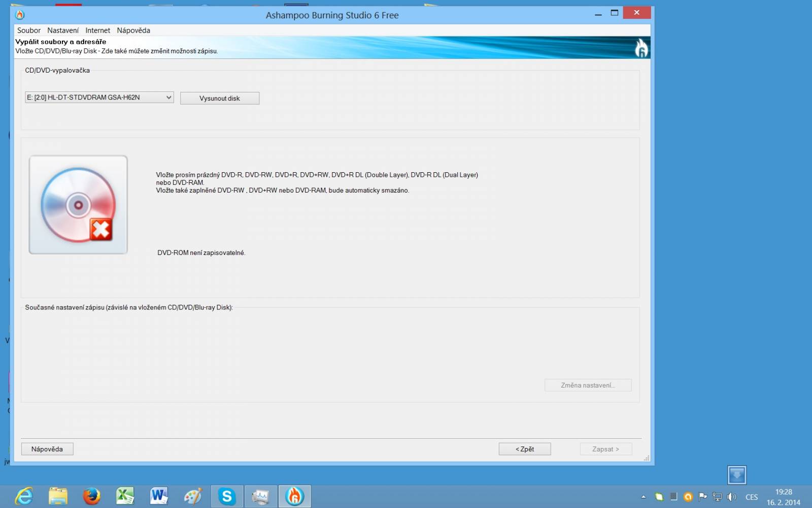Viewport: 812px width, 508px height.
Task: Open Paint from the taskbar
Action: pos(193,496)
